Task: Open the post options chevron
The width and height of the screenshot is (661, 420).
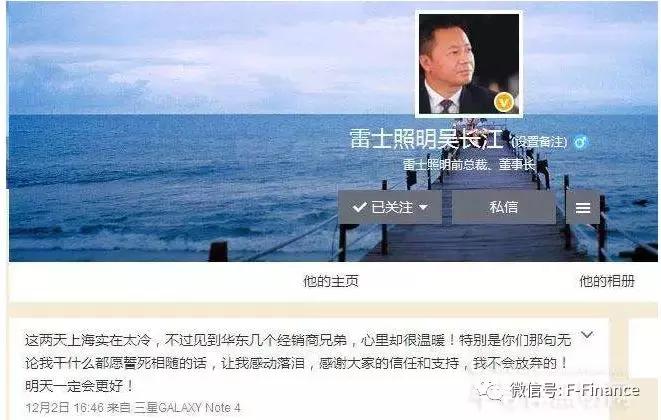Action: [587, 336]
